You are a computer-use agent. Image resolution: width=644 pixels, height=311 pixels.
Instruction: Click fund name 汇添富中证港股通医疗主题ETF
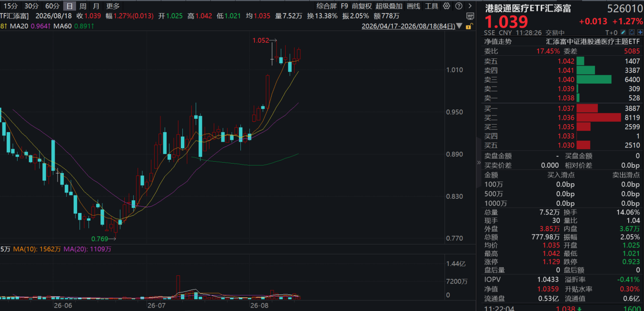point(593,42)
